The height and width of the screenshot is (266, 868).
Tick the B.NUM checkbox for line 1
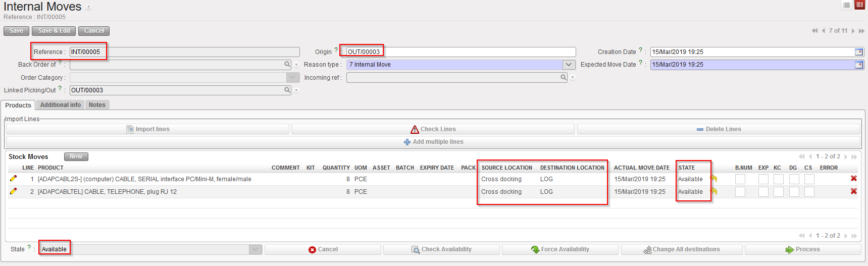[740, 179]
